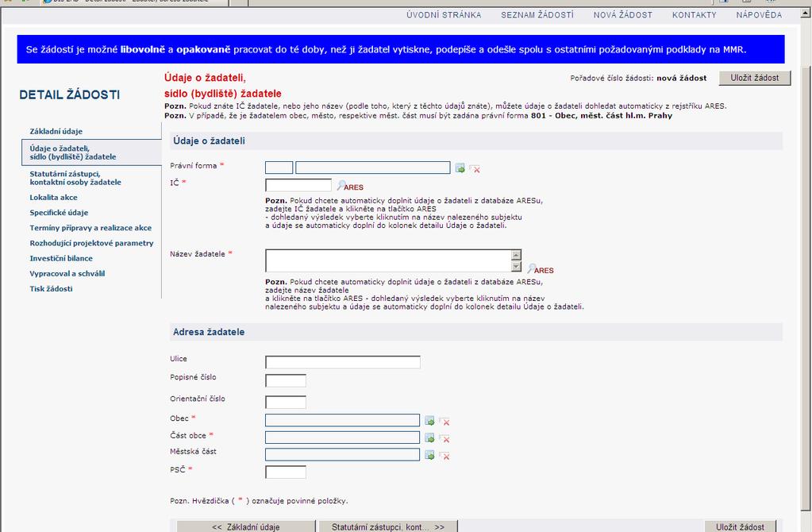Focus the Právní forma code field
812x532 pixels.
(x=279, y=168)
